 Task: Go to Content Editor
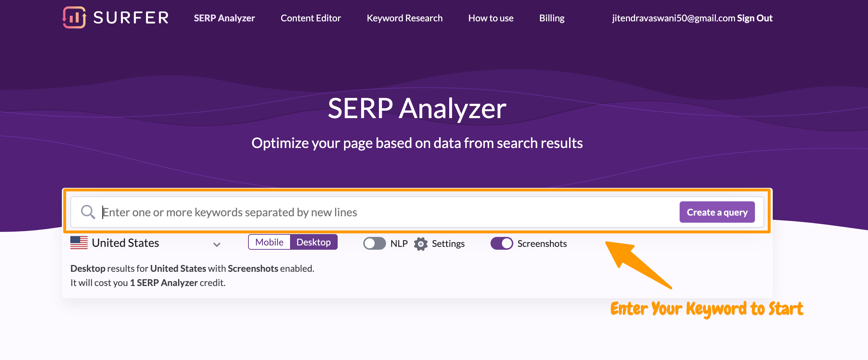(311, 18)
